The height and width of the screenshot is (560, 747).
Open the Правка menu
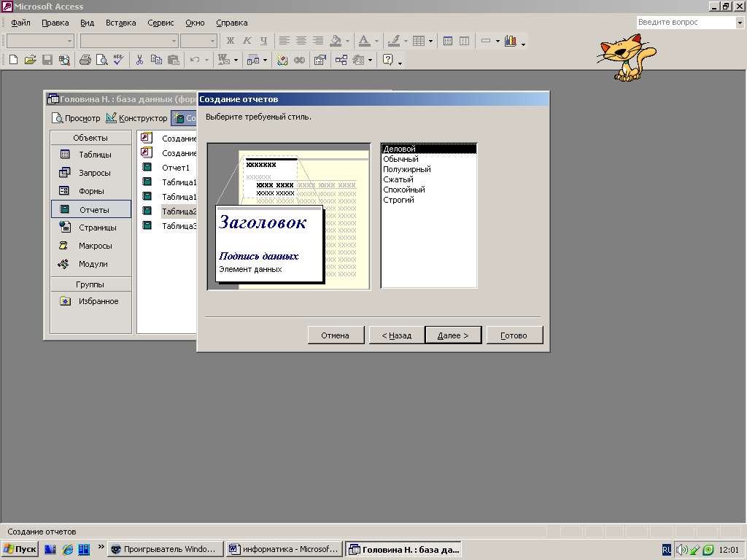tap(55, 23)
